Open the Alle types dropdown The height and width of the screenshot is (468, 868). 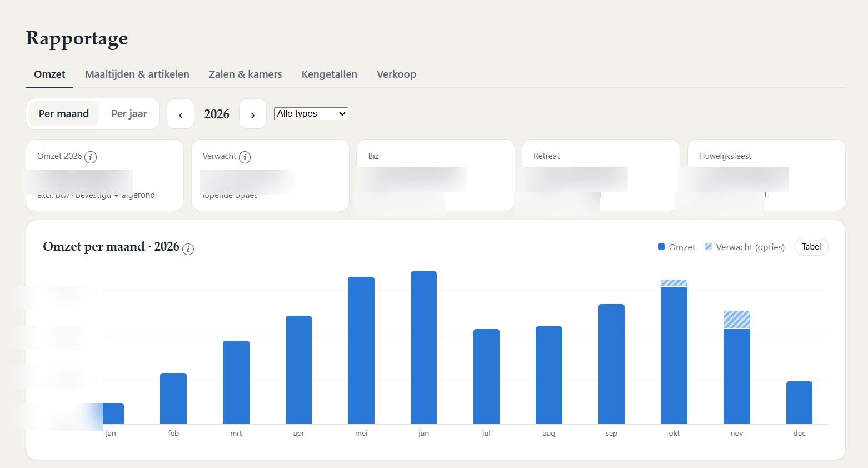pyautogui.click(x=311, y=113)
